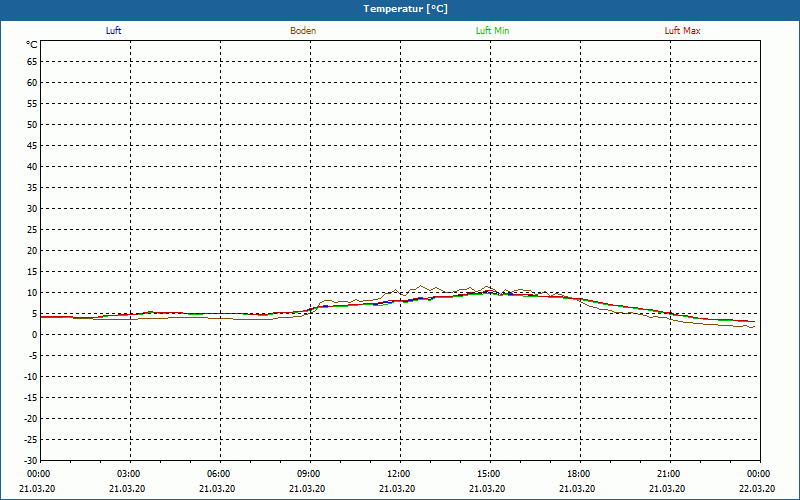800x500 pixels.
Task: Click the 40 y-axis value
Action: pos(32,167)
